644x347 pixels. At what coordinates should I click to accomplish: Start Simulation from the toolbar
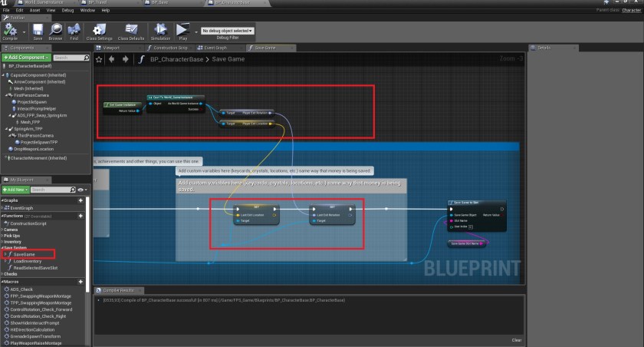pos(161,31)
